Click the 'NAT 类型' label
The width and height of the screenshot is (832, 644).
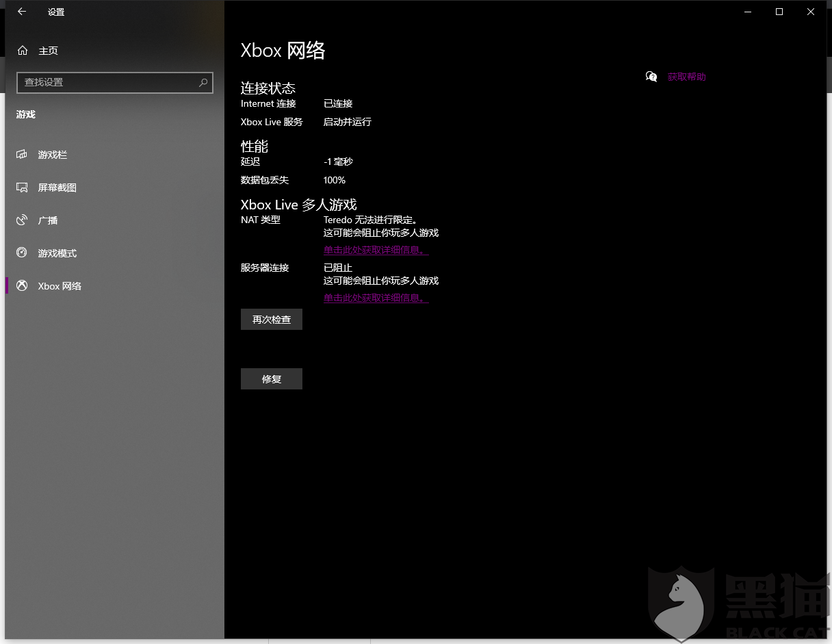coord(261,220)
